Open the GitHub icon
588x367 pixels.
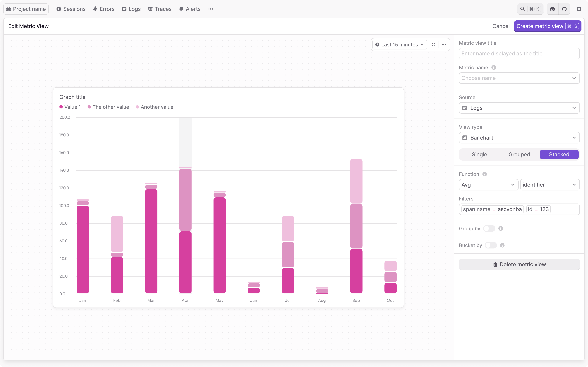[x=564, y=9]
